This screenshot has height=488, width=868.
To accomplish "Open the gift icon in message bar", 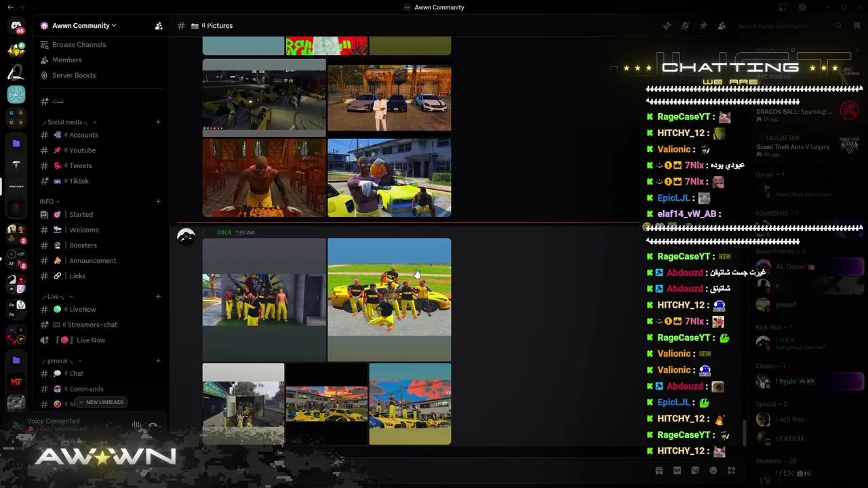I will pyautogui.click(x=658, y=470).
